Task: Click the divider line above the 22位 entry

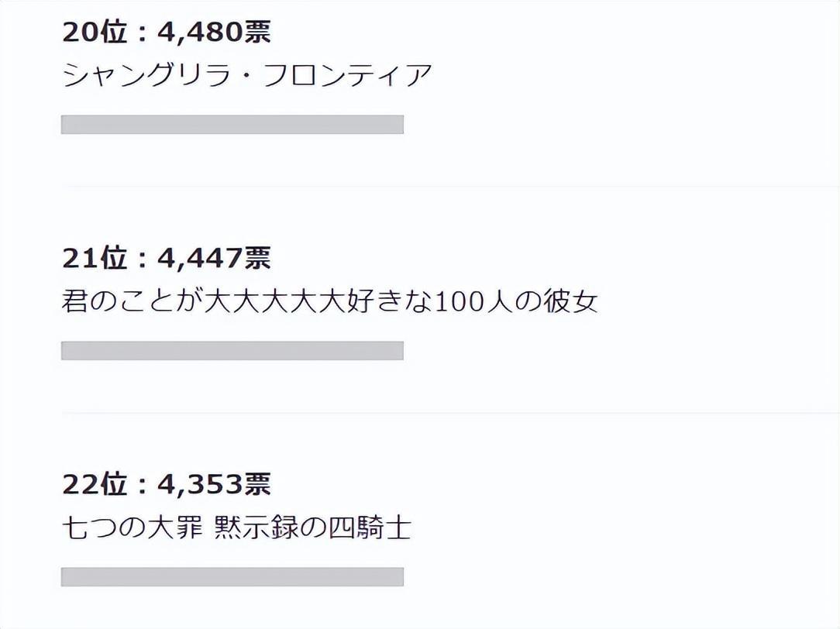Action: click(x=449, y=413)
